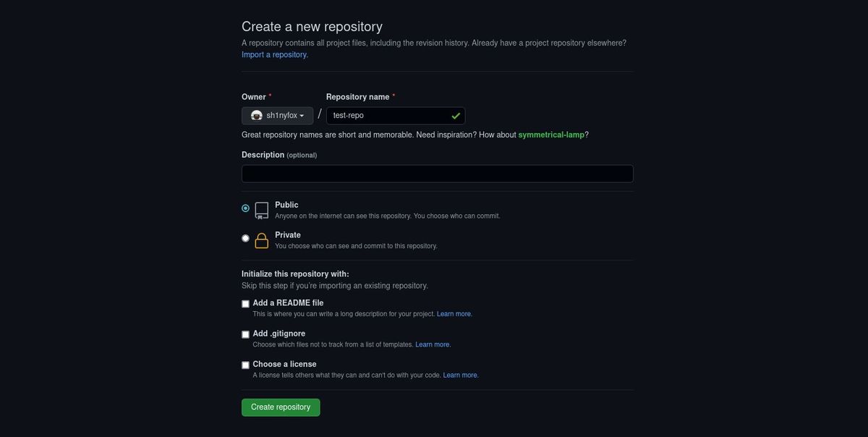
Task: Click Learn more for .gitignore templates
Action: [432, 343]
